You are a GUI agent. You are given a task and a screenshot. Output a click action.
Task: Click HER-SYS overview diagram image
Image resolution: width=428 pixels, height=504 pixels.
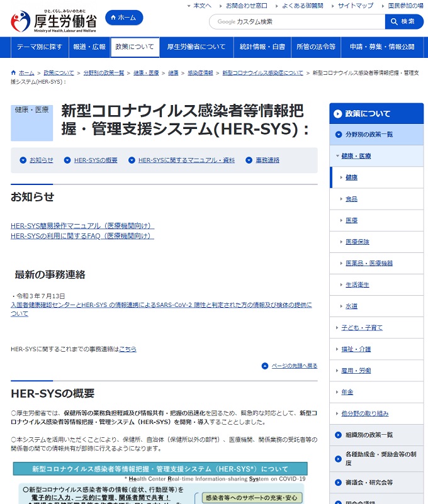pos(160,483)
